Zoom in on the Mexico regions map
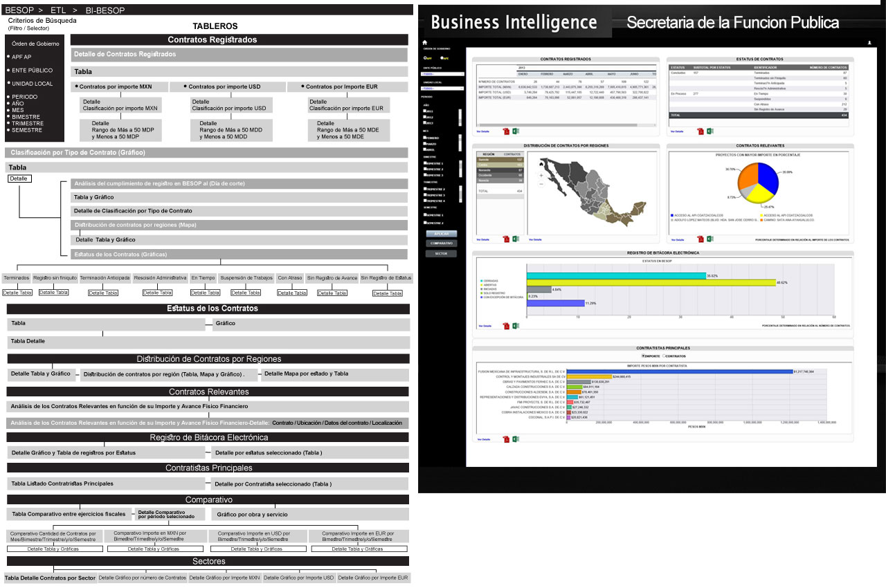Viewport: 886px width, 588px height. (541, 176)
